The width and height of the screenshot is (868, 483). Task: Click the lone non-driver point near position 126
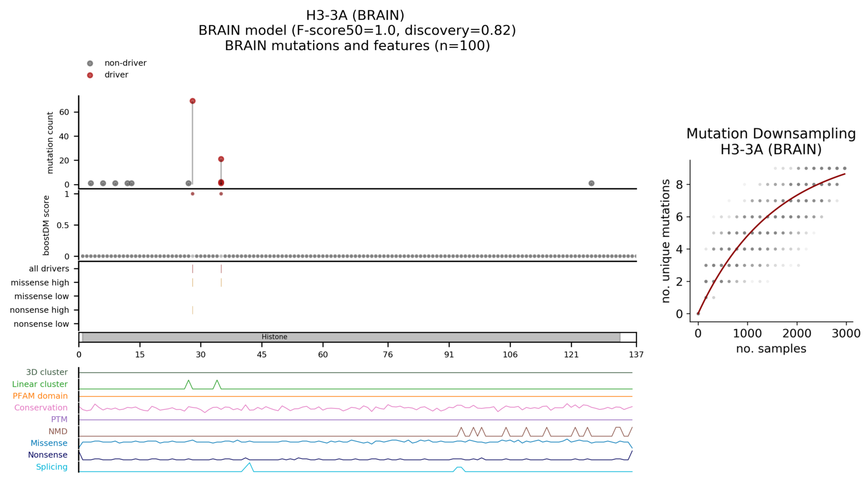tap(591, 183)
